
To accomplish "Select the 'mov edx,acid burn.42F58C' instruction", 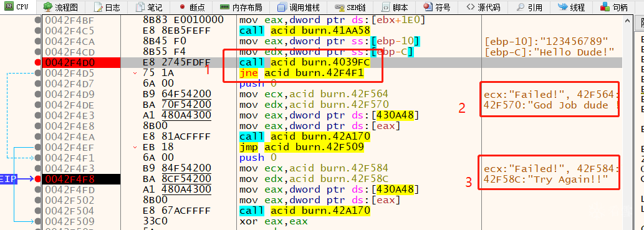I will click(314, 179).
